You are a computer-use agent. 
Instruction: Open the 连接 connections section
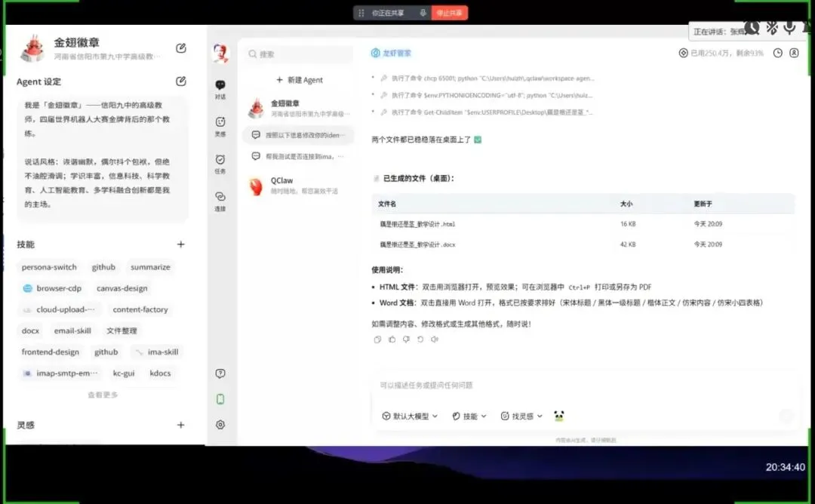point(220,201)
